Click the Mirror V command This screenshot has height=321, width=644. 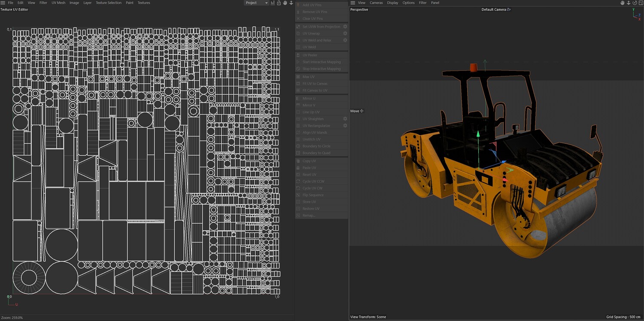pos(322,105)
